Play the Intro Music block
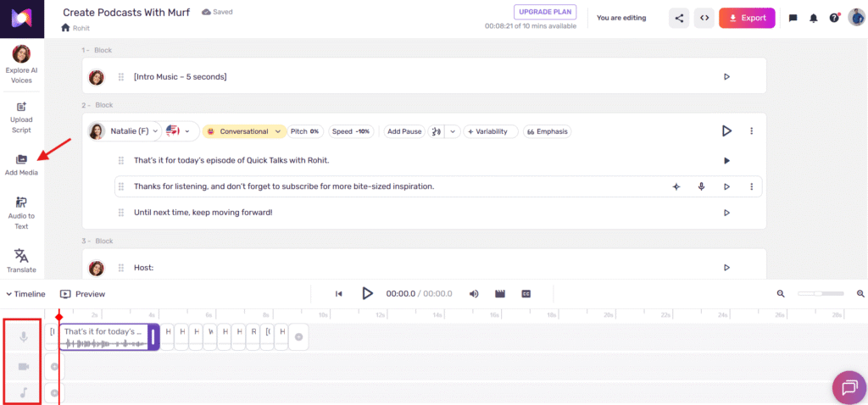 726,76
